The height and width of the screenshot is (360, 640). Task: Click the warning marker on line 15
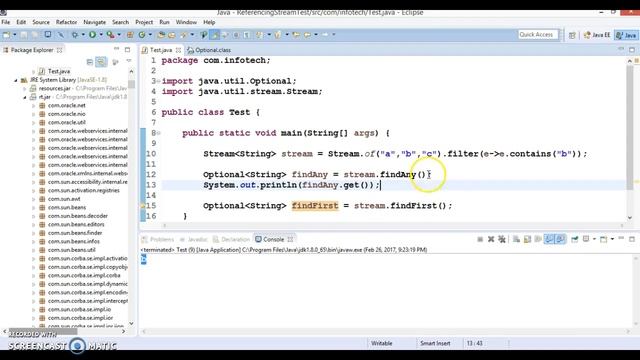pos(143,206)
